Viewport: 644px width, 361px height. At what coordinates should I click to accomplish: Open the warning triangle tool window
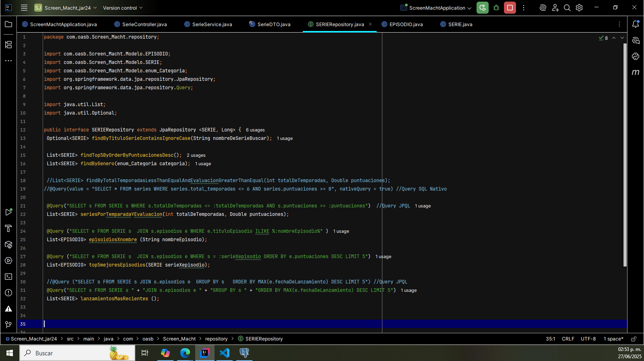(x=8, y=309)
